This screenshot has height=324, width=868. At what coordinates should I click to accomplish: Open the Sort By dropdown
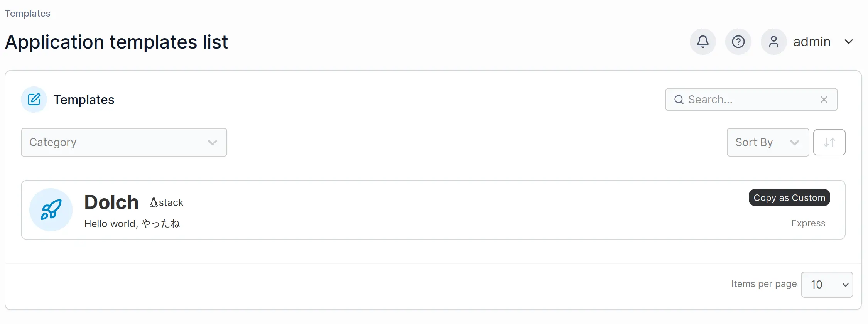767,142
